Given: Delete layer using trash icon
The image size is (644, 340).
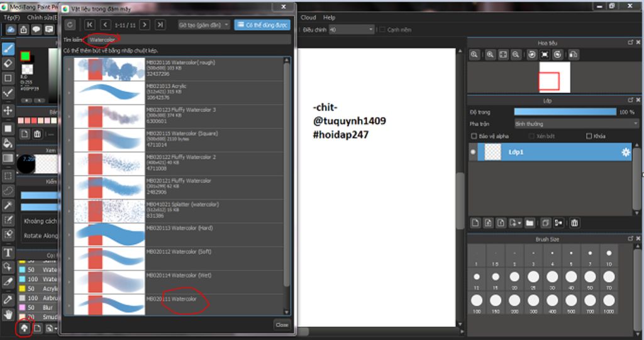Looking at the screenshot, I should 574,223.
